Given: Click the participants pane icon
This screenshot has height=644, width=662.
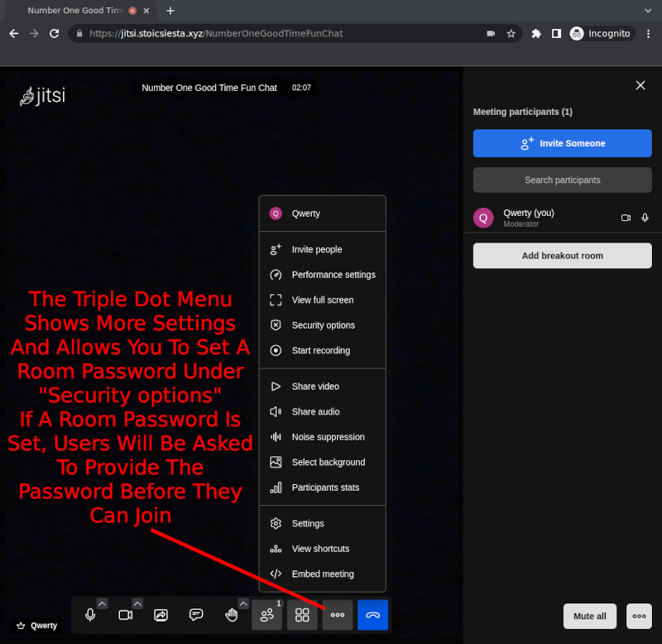Looking at the screenshot, I should click(266, 615).
